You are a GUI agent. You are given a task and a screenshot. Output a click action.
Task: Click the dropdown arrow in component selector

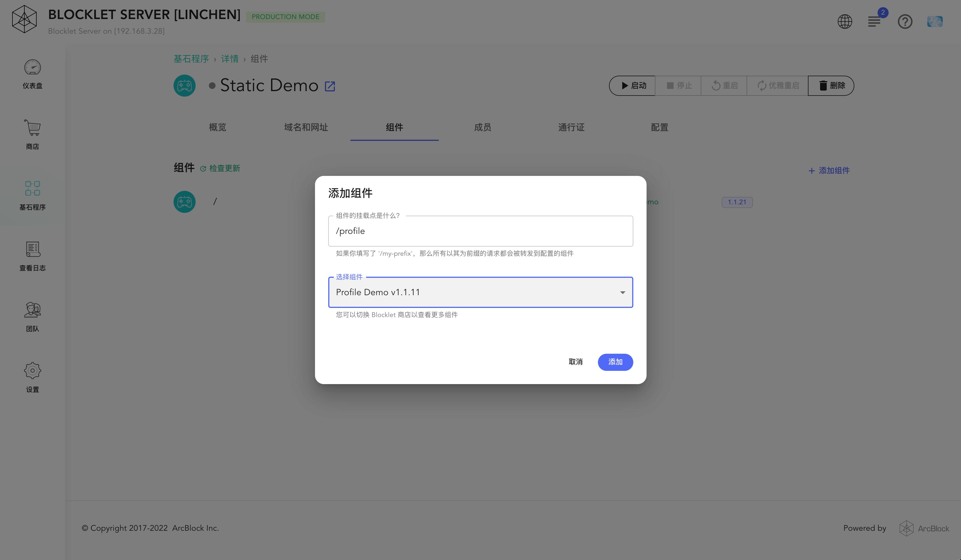tap(622, 292)
